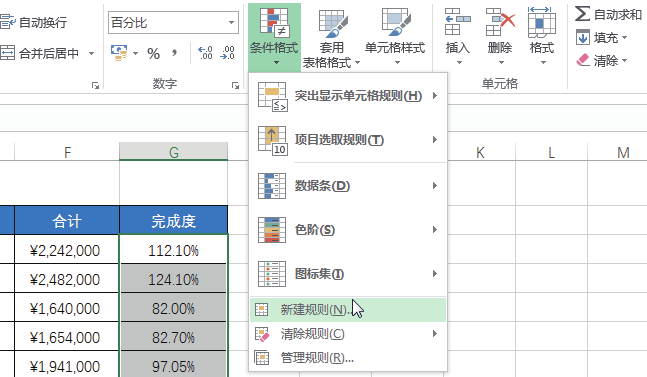Image resolution: width=647 pixels, height=377 pixels.
Task: Open the 填充 dropdown arrow
Action: (x=624, y=38)
